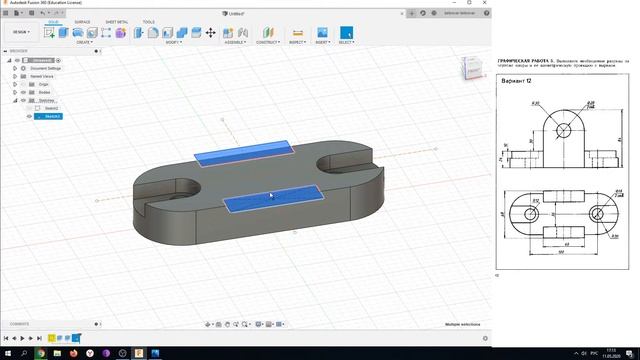Viewport: 640px width, 360px height.
Task: Redo the last undone action
Action: (x=56, y=13)
